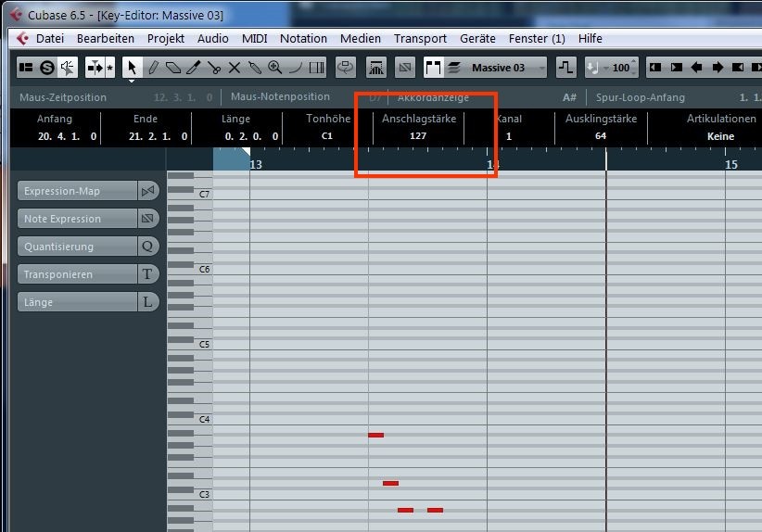Open the Transport menu
Image resolution: width=762 pixels, height=532 pixels.
[420, 38]
